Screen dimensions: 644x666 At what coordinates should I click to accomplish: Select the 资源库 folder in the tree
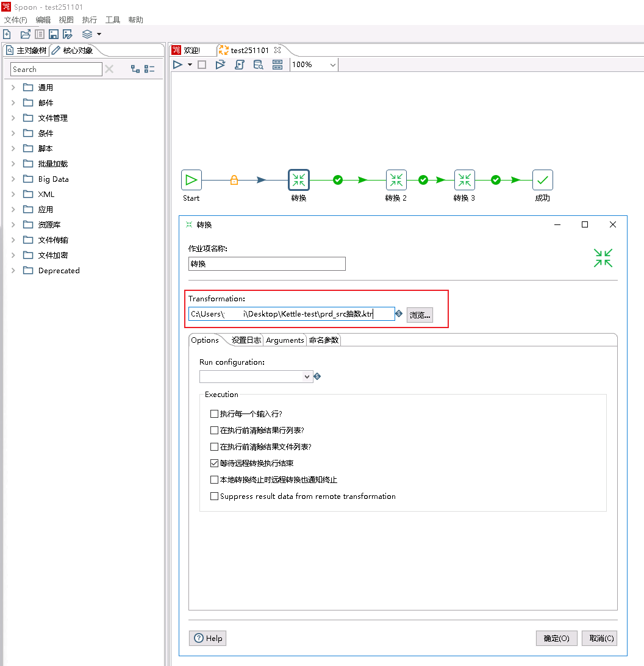49,224
